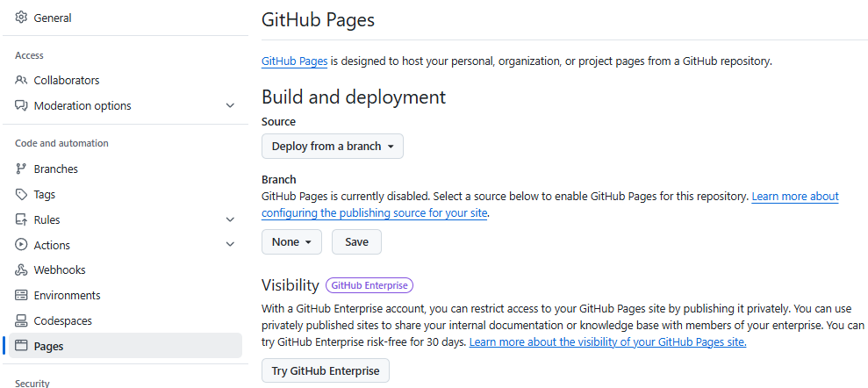Click the Codespaces icon in sidebar
868x388 pixels.
click(22, 321)
